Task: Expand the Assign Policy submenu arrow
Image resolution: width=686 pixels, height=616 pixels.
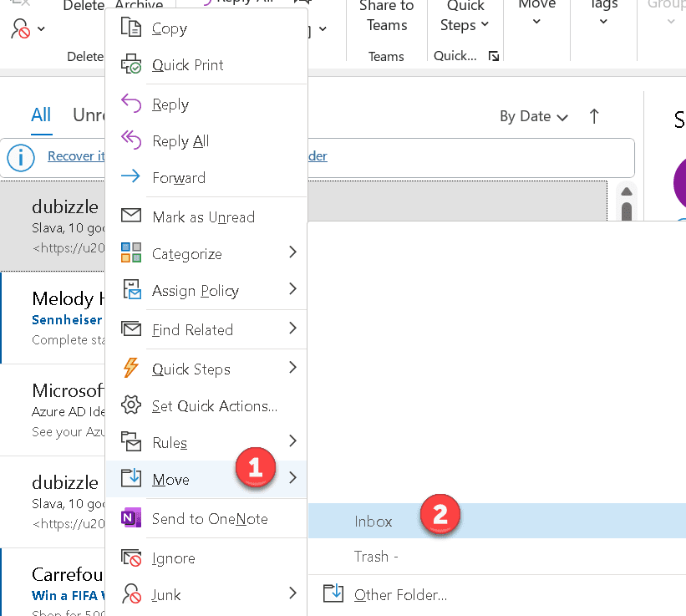Action: pyautogui.click(x=292, y=288)
